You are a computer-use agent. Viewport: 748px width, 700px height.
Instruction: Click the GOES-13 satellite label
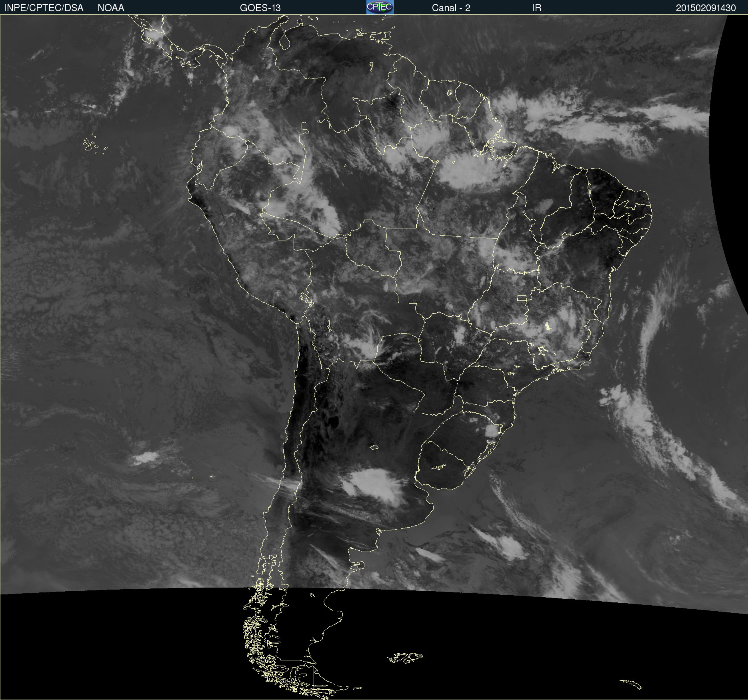pos(260,8)
